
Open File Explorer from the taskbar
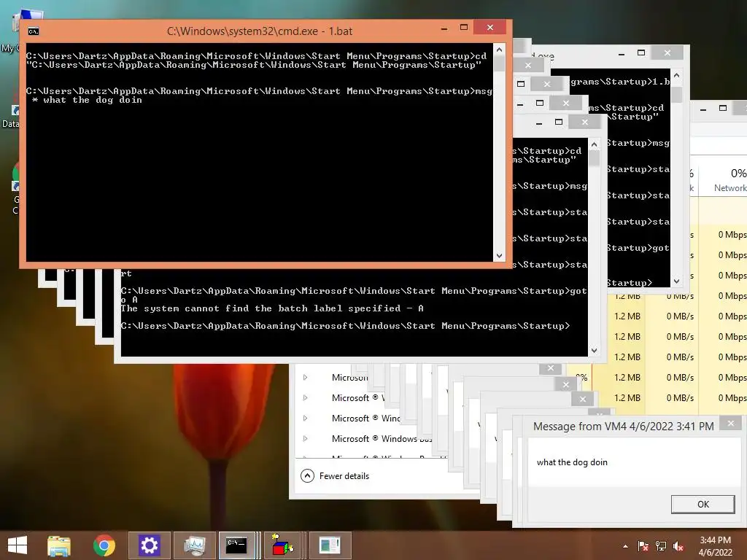click(x=59, y=545)
